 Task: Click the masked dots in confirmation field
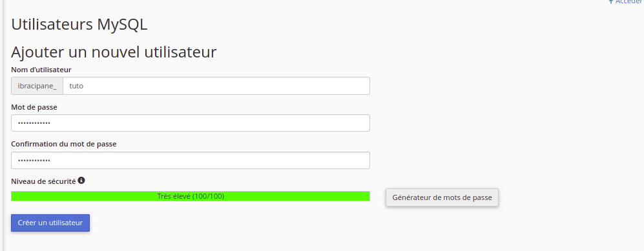pos(34,161)
